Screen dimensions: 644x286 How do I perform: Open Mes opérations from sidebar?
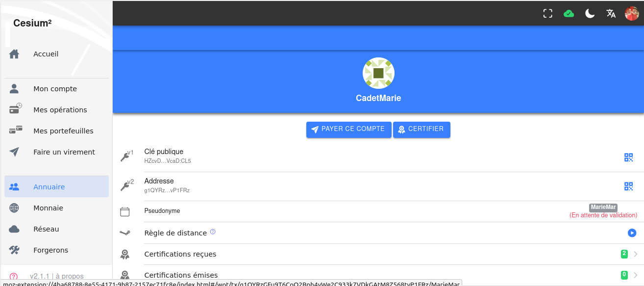coord(60,110)
